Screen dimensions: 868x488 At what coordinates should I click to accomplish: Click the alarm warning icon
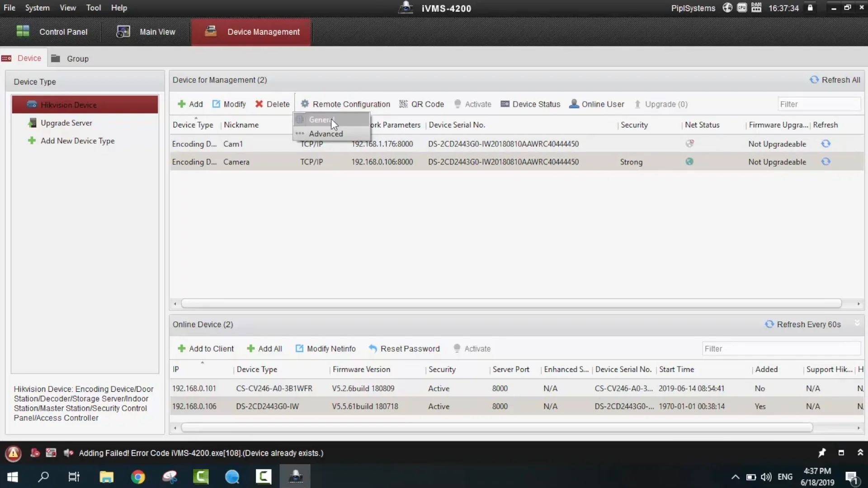click(x=13, y=453)
